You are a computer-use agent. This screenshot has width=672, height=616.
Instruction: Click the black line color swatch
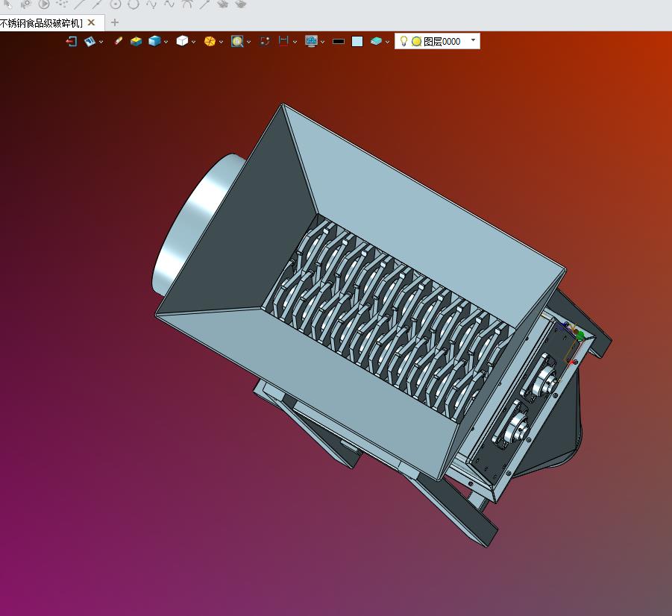click(339, 42)
